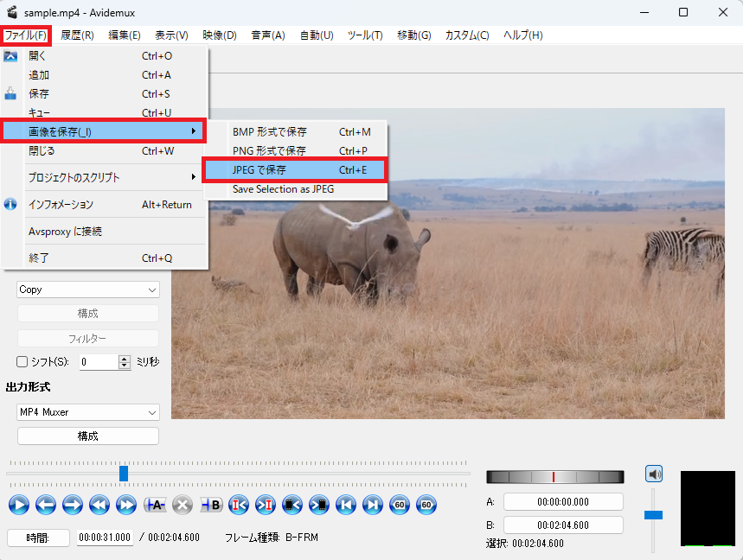Click the blue timeline seek slider handle
Image resolution: width=743 pixels, height=560 pixels.
[124, 474]
